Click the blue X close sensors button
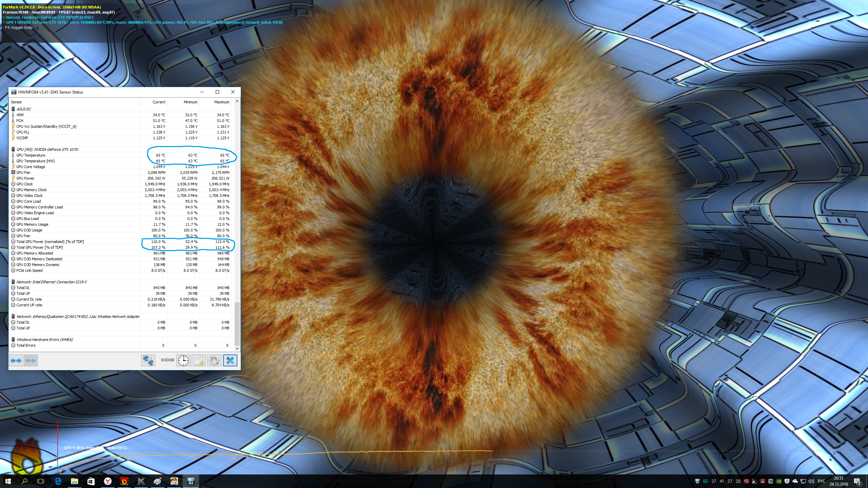This screenshot has height=488, width=868. [230, 360]
